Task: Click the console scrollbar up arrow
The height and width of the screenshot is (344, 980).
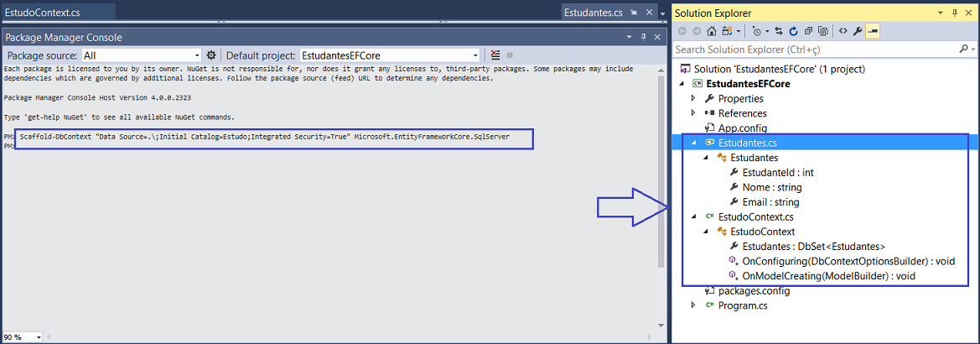Action: (661, 70)
